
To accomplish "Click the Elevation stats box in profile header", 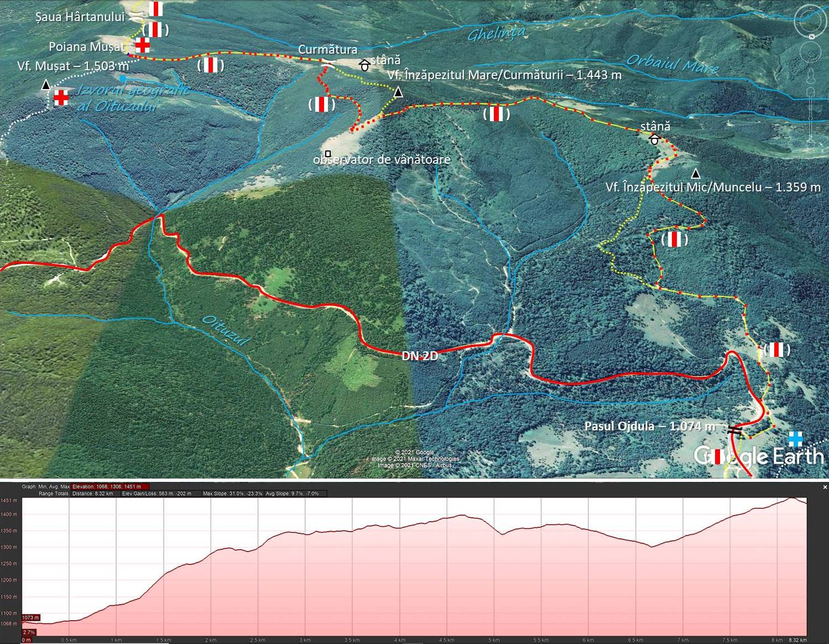I will pyautogui.click(x=110, y=487).
